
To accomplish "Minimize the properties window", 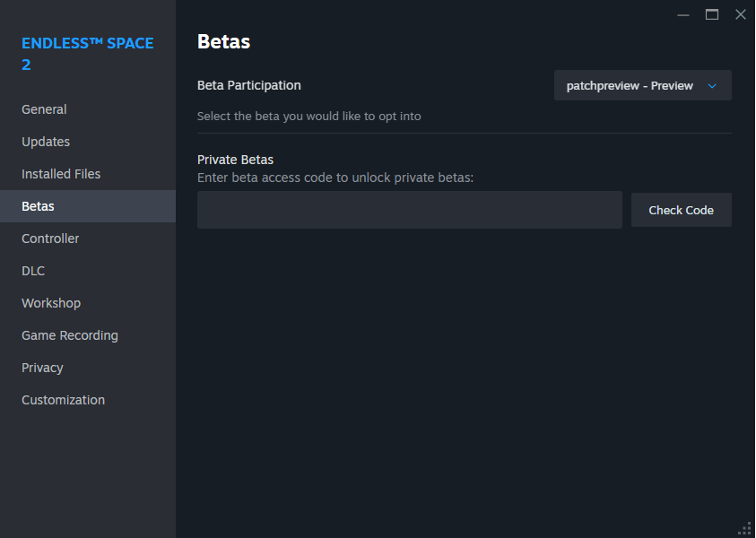I will point(683,14).
